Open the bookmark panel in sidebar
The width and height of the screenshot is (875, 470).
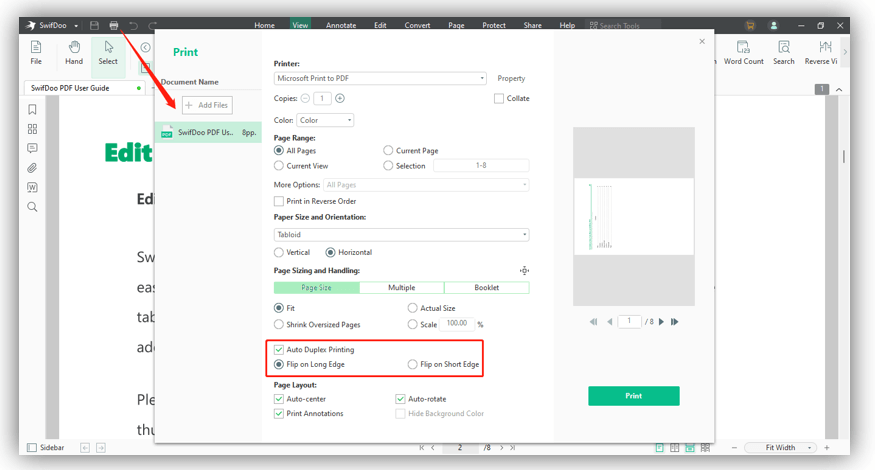click(x=32, y=109)
